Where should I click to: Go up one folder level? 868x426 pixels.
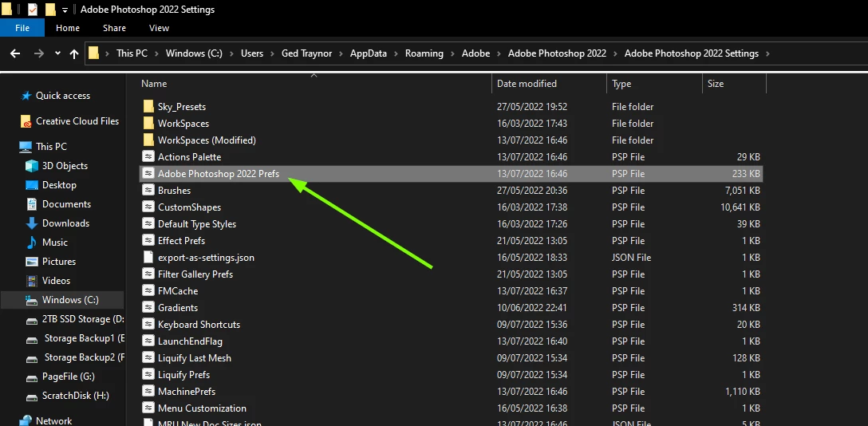pyautogui.click(x=74, y=53)
